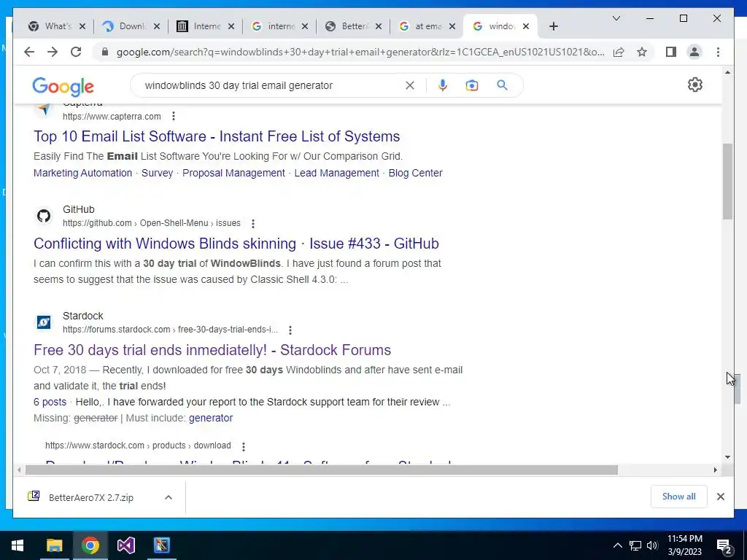Open the fifth taskbar application icon
747x560 pixels.
pyautogui.click(x=161, y=545)
